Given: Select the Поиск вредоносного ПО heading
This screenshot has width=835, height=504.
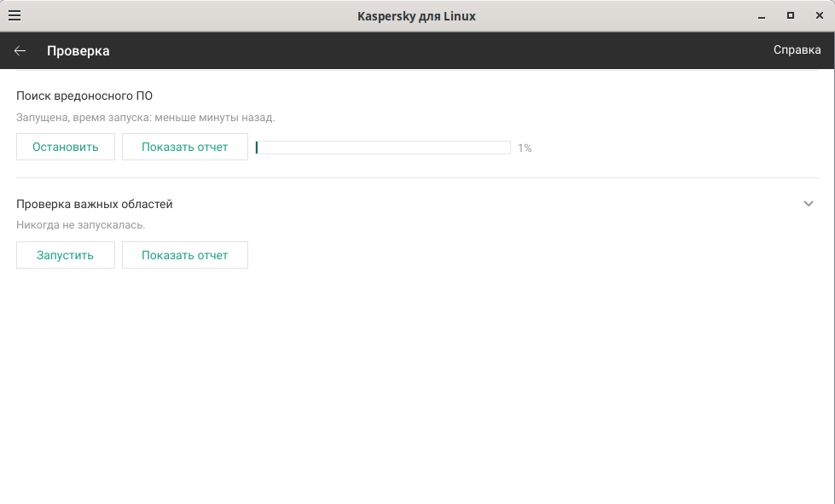Looking at the screenshot, I should click(x=84, y=96).
